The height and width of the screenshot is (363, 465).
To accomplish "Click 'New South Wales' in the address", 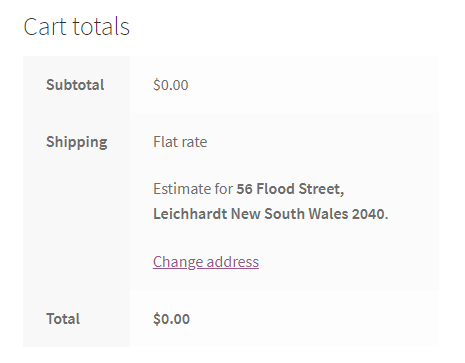I will (x=289, y=214).
